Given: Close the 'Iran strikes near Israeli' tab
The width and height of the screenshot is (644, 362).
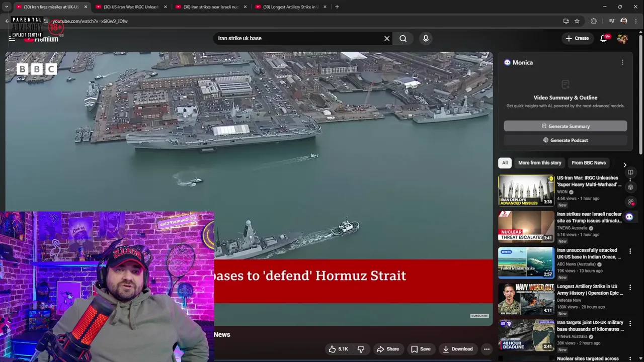Looking at the screenshot, I should tap(245, 7).
